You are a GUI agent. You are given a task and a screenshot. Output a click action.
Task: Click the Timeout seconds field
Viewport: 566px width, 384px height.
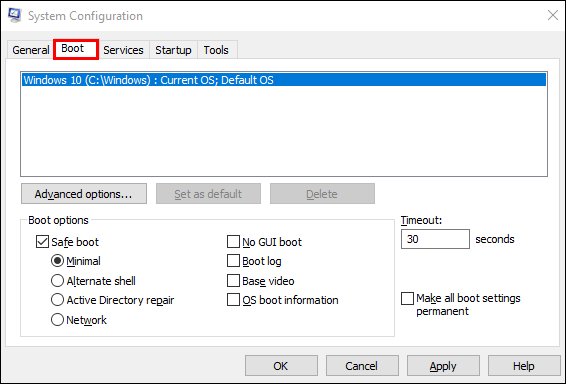click(x=435, y=239)
